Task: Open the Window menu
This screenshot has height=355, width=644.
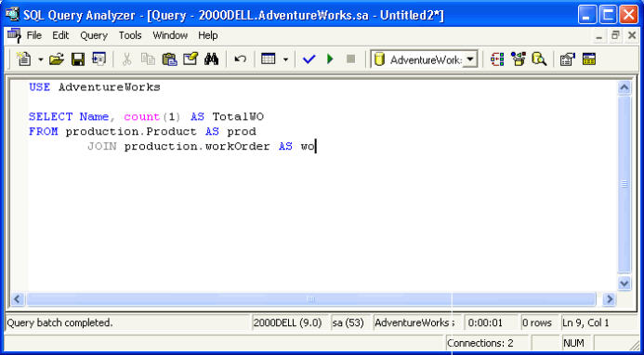Action: coord(170,35)
